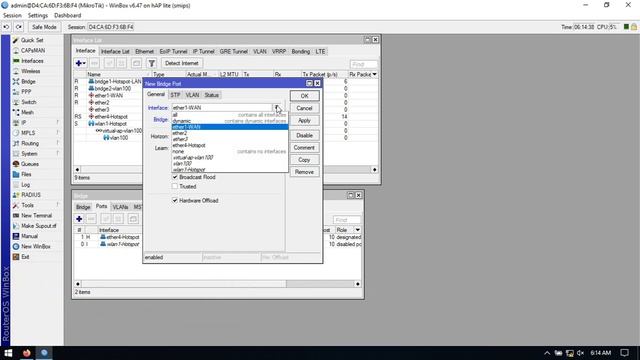640x360 pixels.
Task: Open column selector dropdown in Interface List
Action: click(x=374, y=74)
